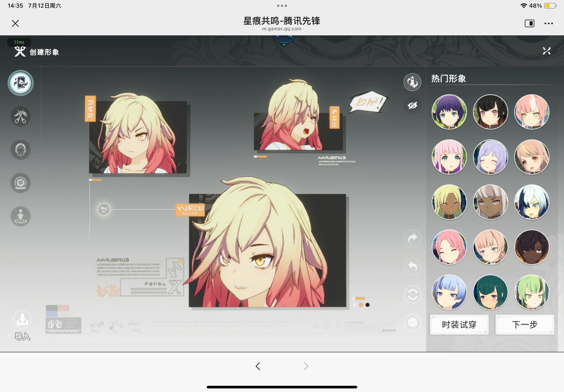Select the preset appearance tab in left sidebar
Image resolution: width=564 pixels, height=392 pixels.
21,83
